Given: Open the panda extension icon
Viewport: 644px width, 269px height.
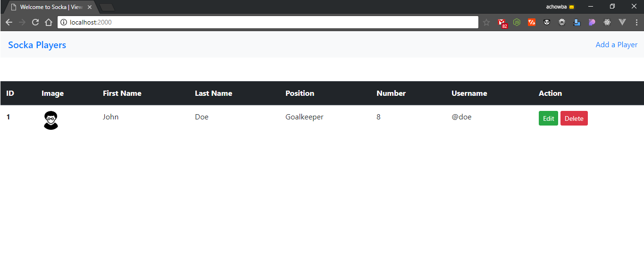Looking at the screenshot, I should coord(547,22).
